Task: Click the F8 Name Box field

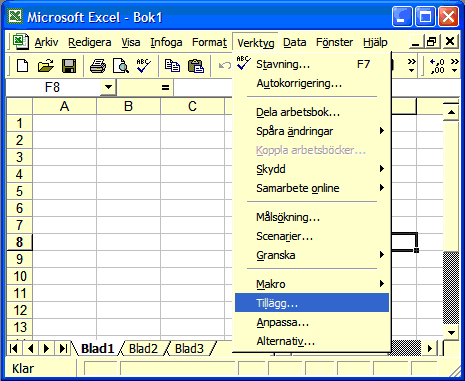Action: coord(53,87)
